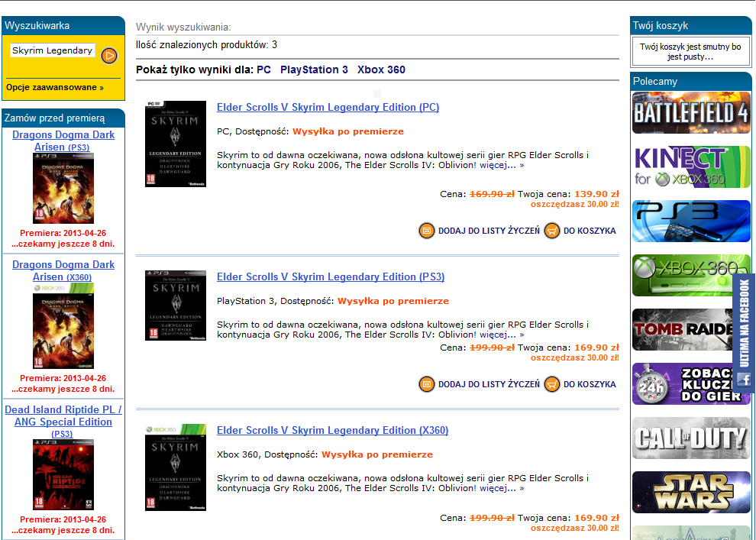Open Facebook icon on Ultima side tab

click(744, 380)
